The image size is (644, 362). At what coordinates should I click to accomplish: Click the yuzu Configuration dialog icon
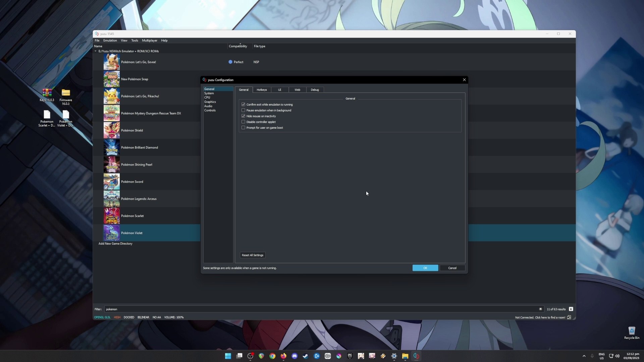pos(204,79)
